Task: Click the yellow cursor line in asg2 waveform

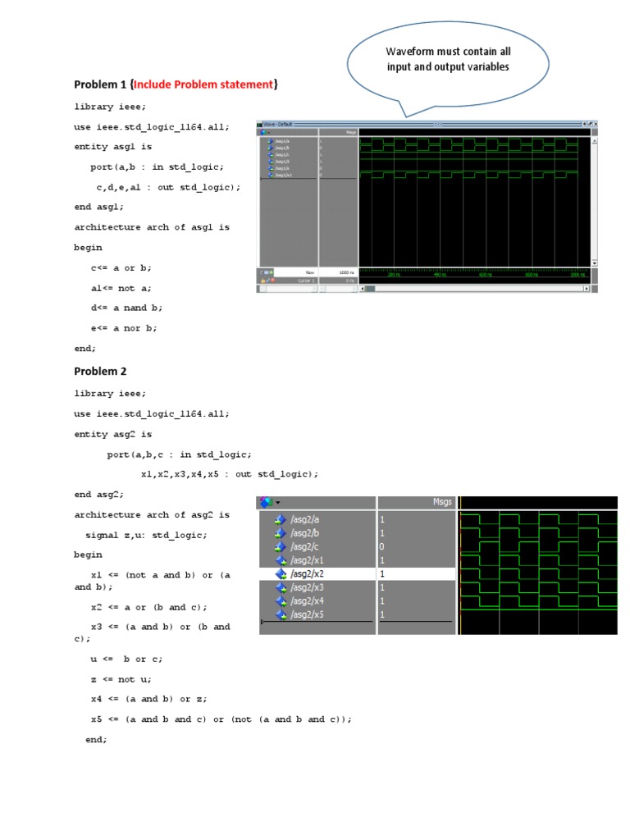Action: click(459, 568)
